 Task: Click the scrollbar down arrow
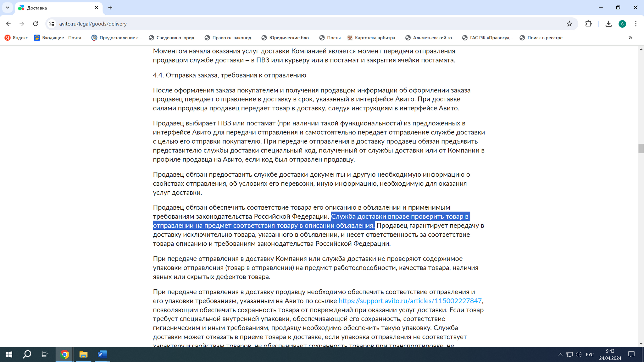pyautogui.click(x=641, y=344)
